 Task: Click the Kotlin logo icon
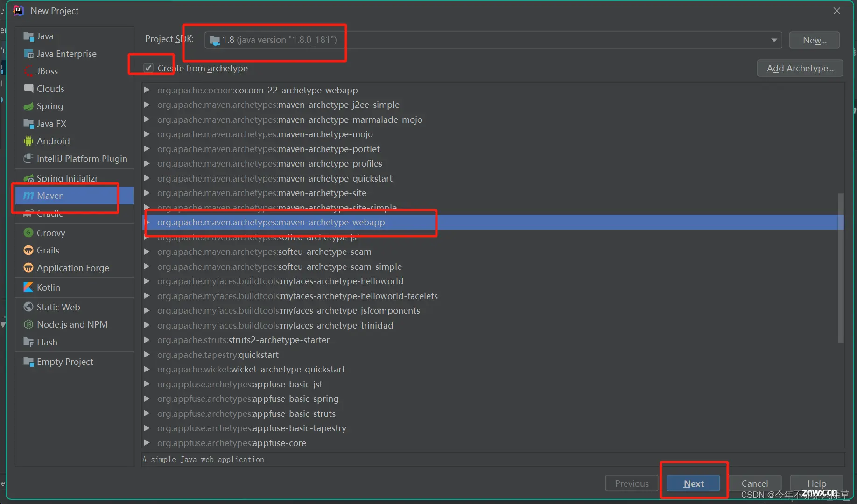tap(28, 287)
